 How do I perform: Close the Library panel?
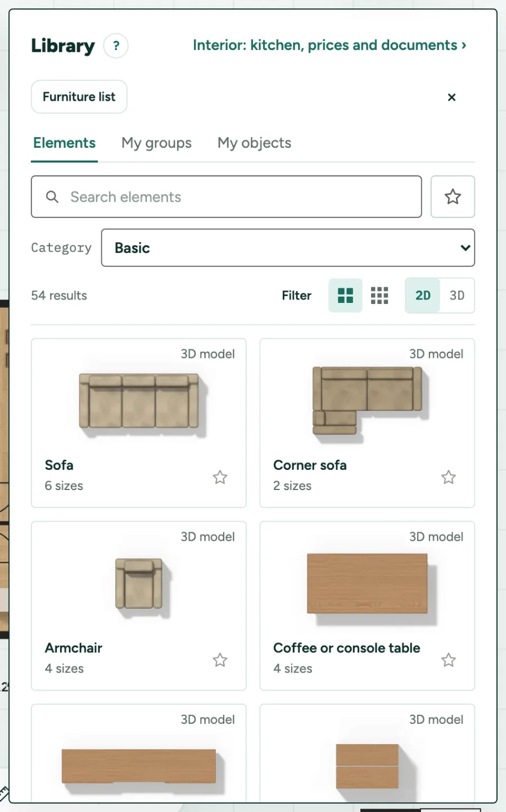coord(451,97)
